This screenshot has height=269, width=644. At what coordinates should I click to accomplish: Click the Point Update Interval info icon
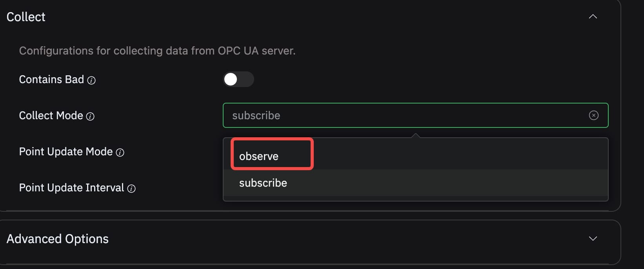coord(132,189)
